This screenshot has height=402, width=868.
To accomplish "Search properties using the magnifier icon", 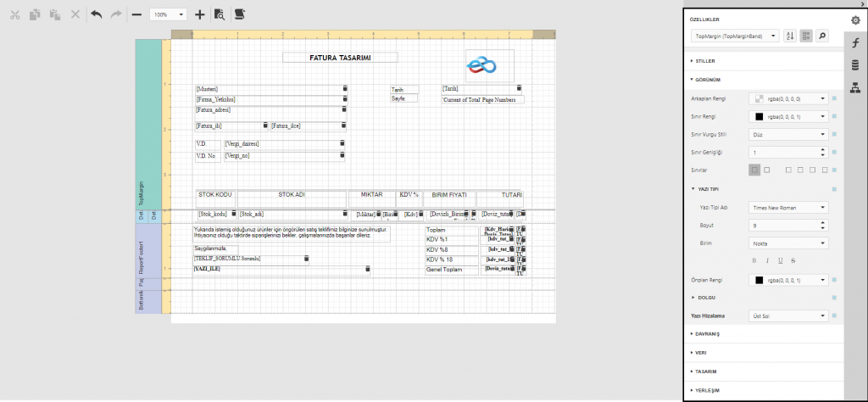I will [x=821, y=36].
